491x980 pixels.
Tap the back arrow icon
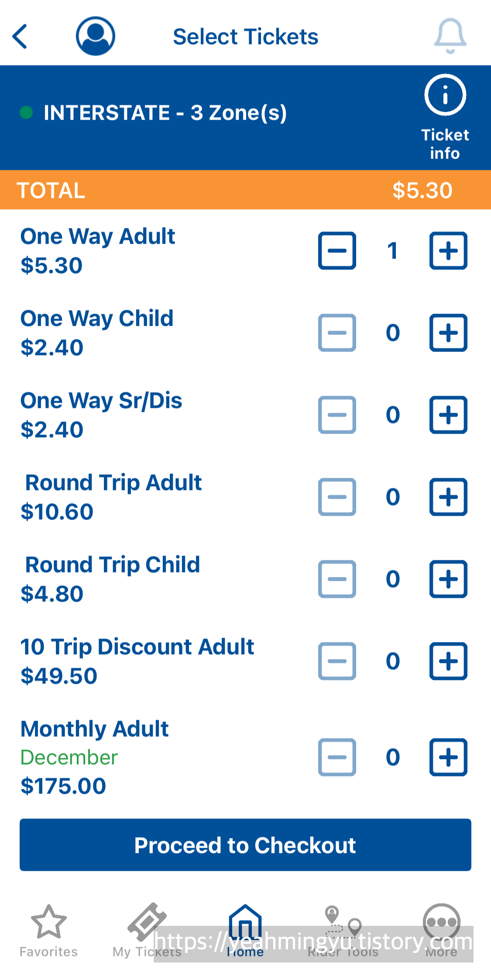[x=20, y=36]
